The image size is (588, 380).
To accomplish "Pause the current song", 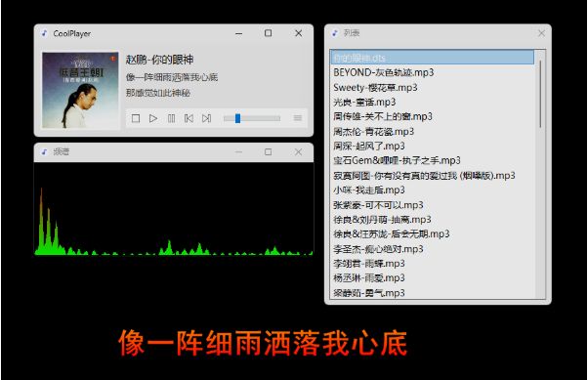I will (171, 118).
